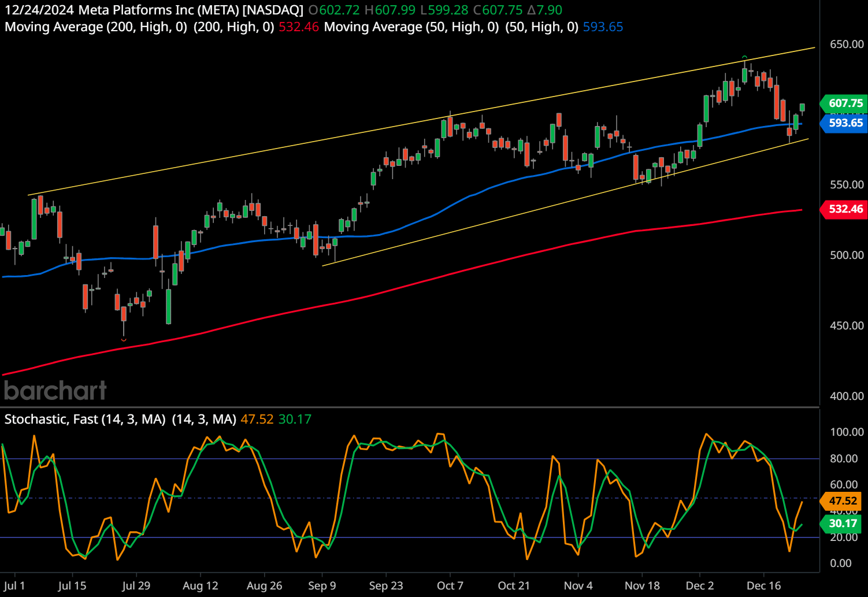This screenshot has height=597, width=868.
Task: Click the orange 47.52 value in Stochastic header
Action: [257, 419]
